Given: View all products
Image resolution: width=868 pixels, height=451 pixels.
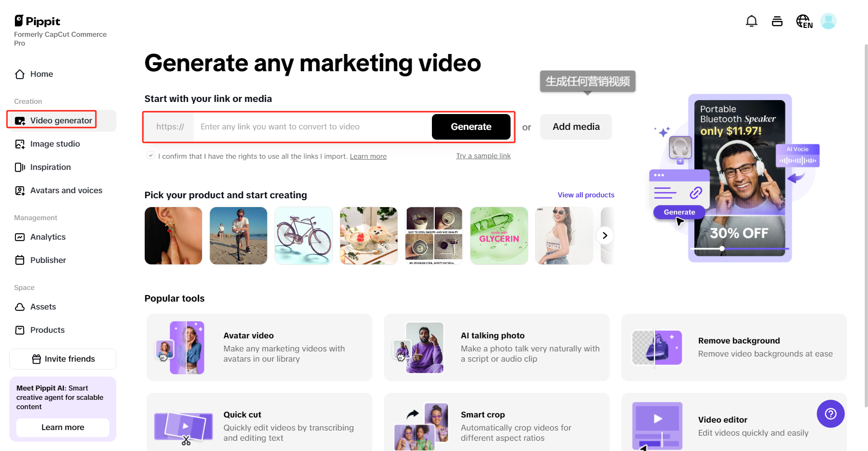Looking at the screenshot, I should [586, 195].
